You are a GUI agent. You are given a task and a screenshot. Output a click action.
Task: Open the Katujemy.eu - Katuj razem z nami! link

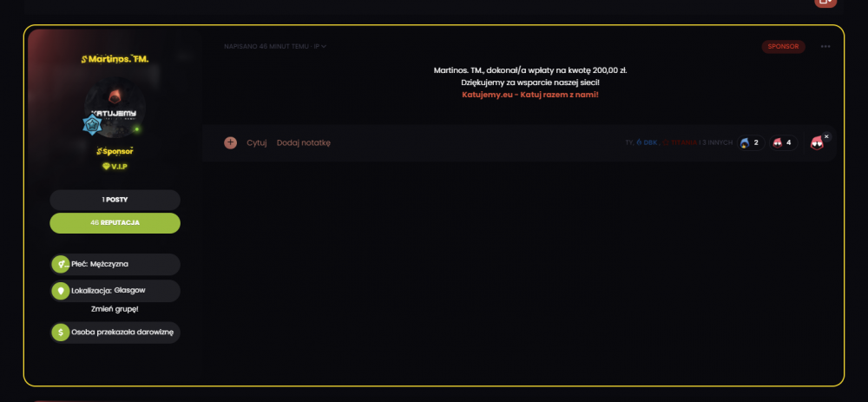pos(530,95)
